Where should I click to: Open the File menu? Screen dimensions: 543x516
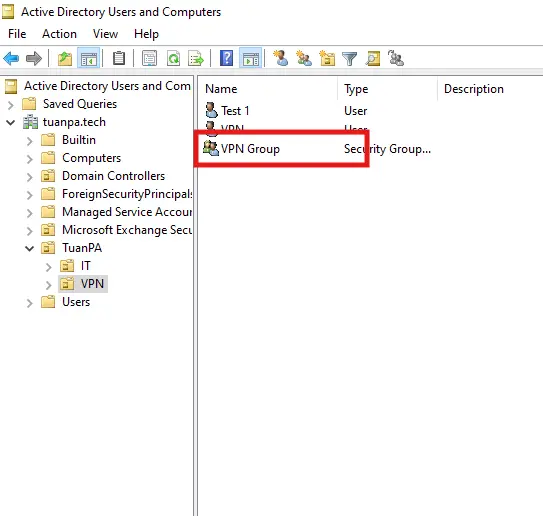tap(17, 34)
